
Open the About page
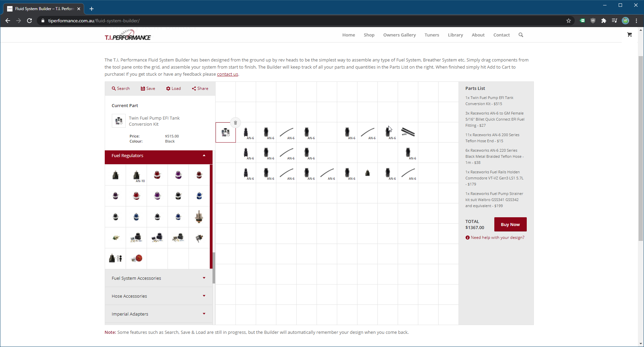(478, 35)
